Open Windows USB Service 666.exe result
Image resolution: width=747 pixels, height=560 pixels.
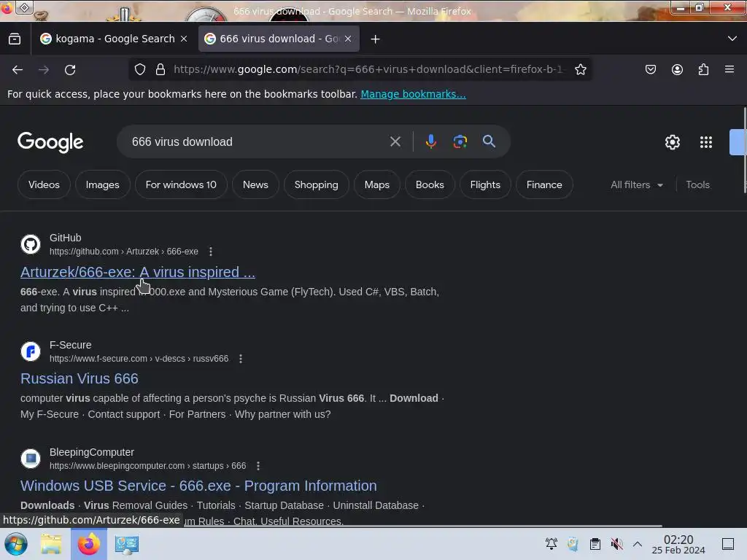click(198, 486)
